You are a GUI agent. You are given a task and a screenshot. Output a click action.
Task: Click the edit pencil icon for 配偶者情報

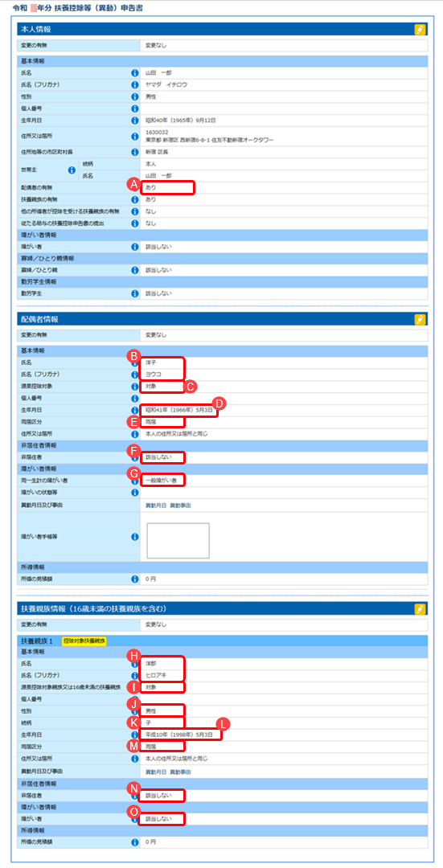(x=420, y=319)
